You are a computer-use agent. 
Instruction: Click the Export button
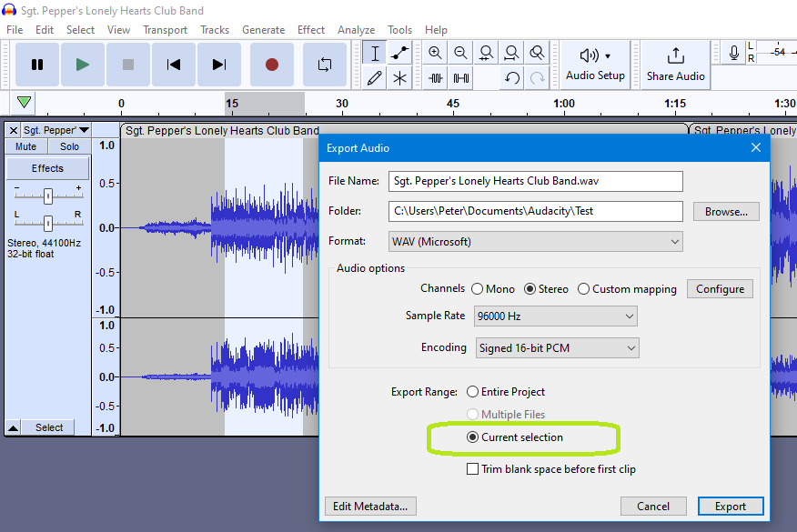point(731,507)
